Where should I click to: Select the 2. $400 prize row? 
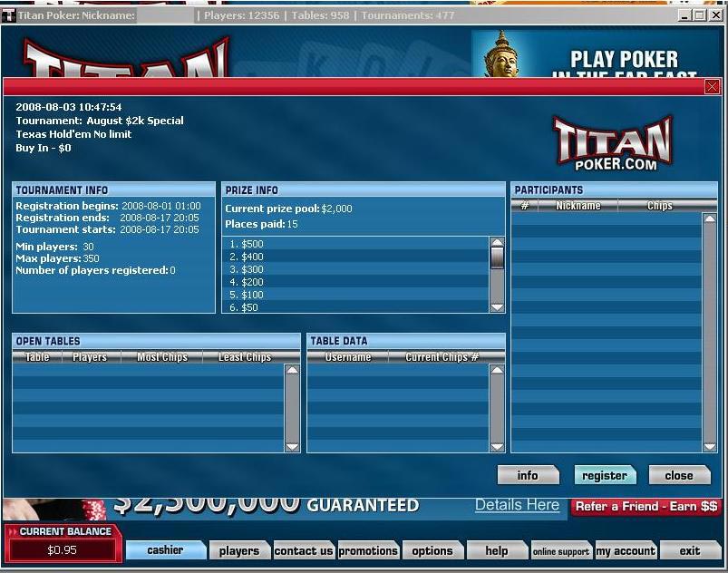tap(355, 257)
